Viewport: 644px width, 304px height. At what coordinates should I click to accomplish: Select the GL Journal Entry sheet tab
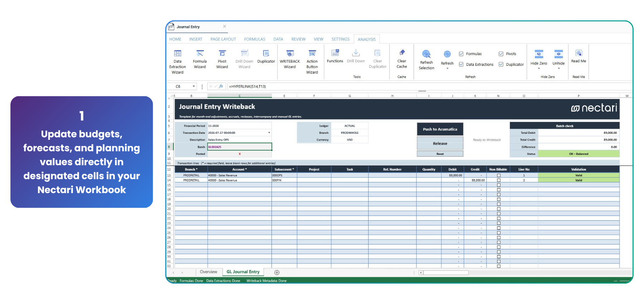coord(243,272)
